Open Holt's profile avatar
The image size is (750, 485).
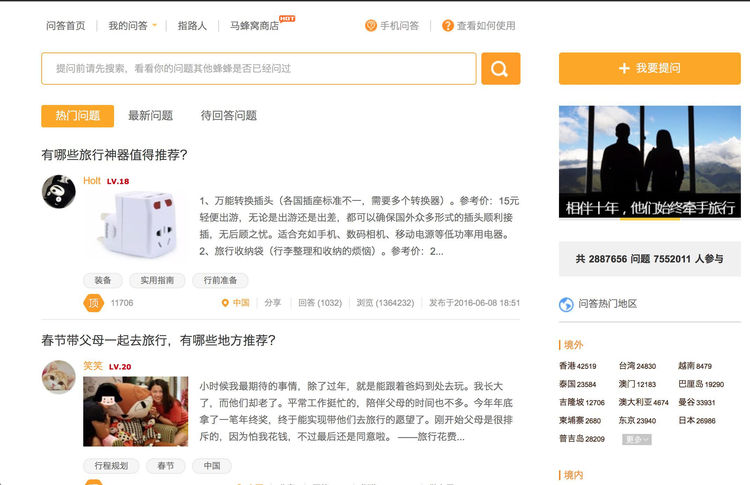click(x=59, y=191)
